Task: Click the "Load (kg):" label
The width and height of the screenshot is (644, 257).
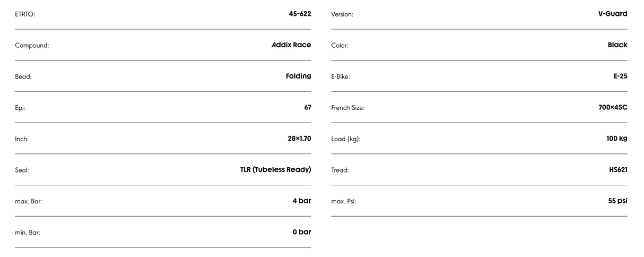Action: [346, 139]
